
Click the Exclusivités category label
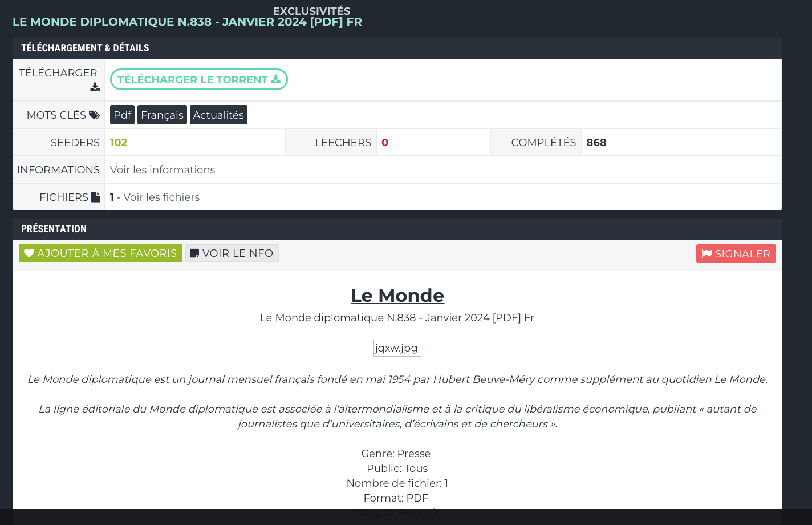[312, 11]
